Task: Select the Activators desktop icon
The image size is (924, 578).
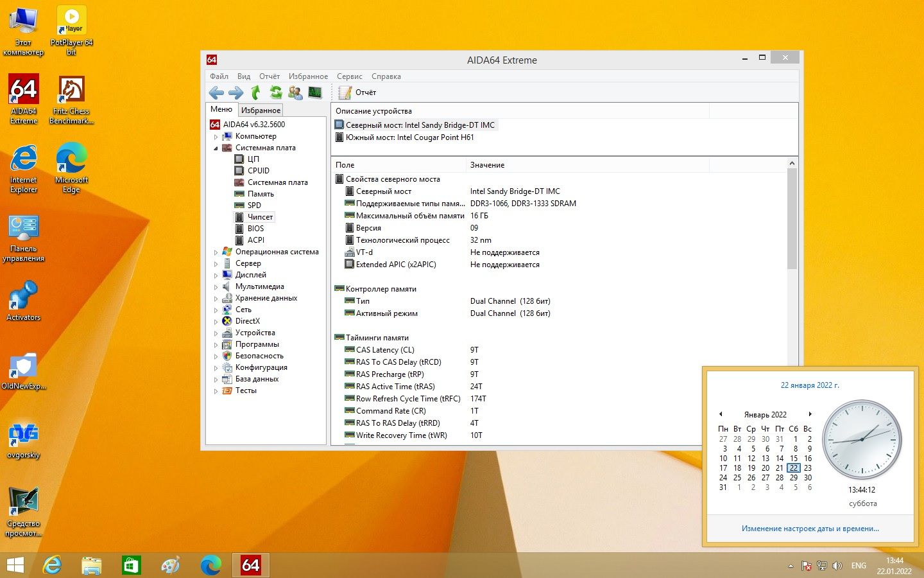Action: click(24, 301)
